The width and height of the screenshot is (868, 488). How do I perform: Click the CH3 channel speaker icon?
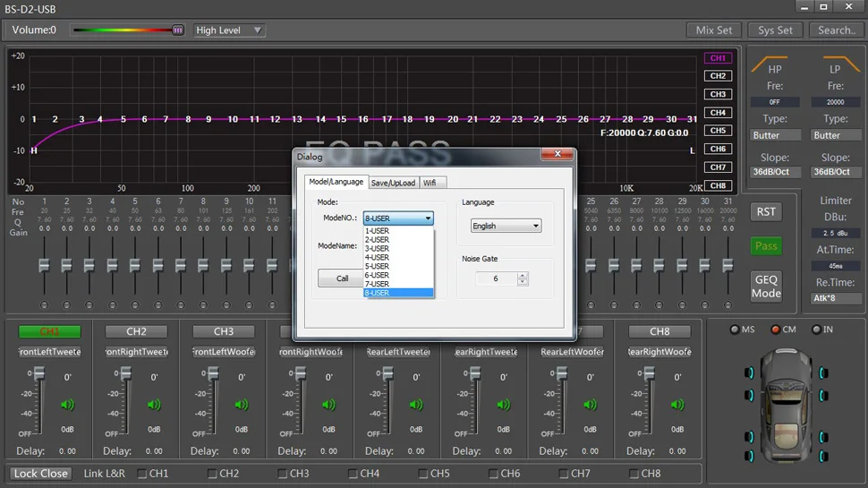pyautogui.click(x=242, y=405)
